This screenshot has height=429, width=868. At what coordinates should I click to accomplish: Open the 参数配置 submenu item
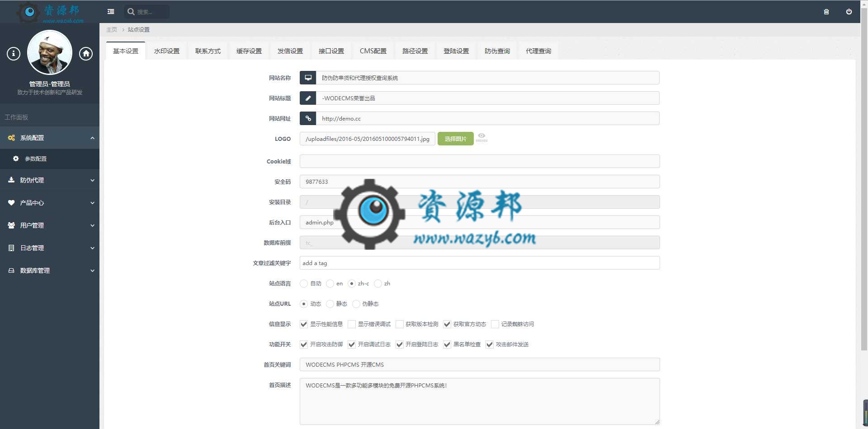pyautogui.click(x=50, y=159)
